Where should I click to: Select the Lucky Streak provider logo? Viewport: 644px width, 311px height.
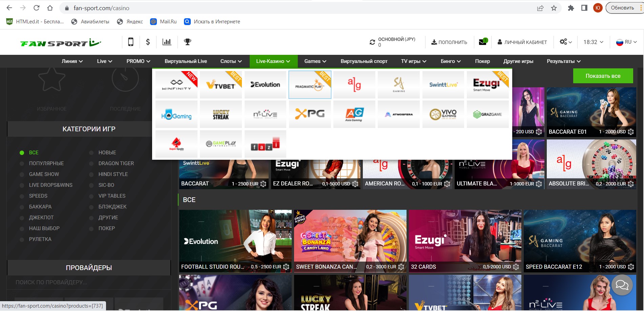(x=221, y=114)
